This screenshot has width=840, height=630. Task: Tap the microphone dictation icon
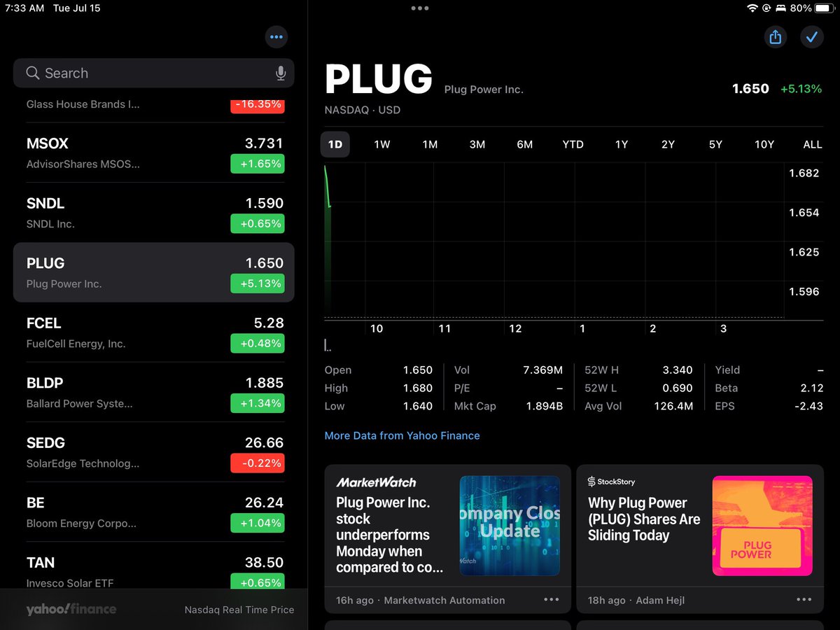281,73
